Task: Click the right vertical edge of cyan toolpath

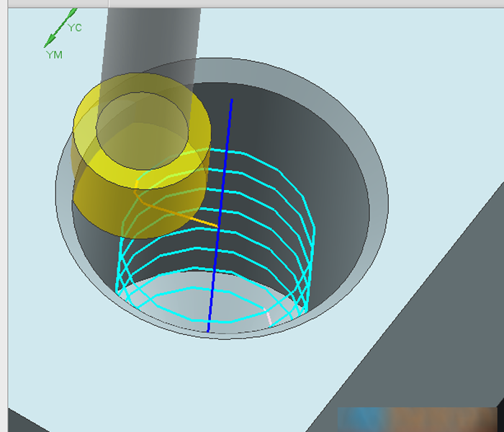Action: pos(312,259)
